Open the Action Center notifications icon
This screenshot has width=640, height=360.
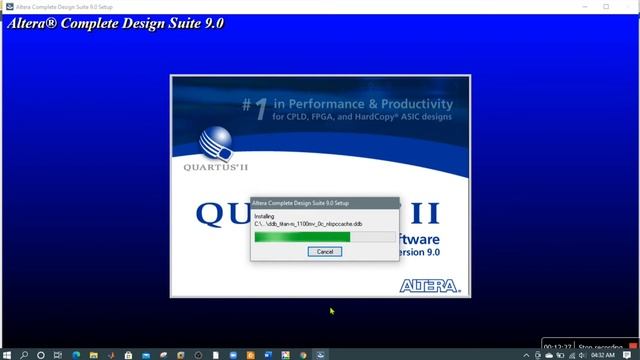point(627,356)
